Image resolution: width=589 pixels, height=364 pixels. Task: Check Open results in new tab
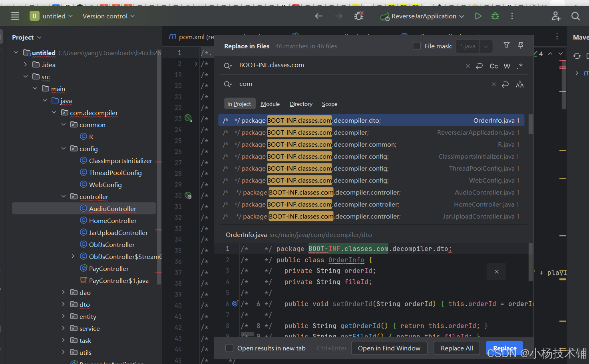tap(229, 348)
